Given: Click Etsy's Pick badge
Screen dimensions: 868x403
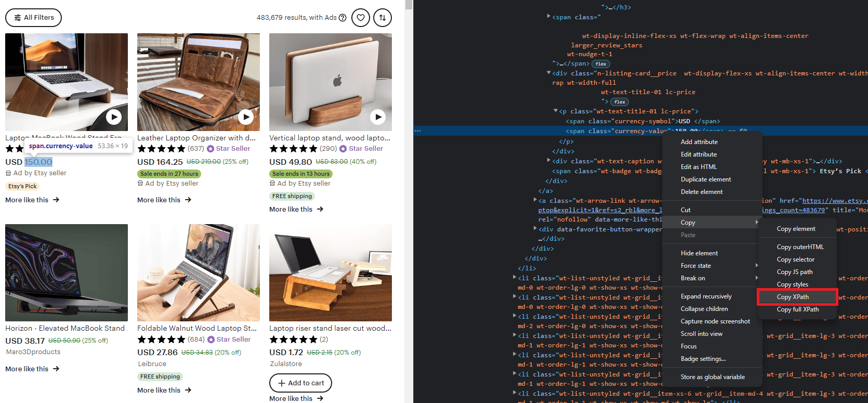Looking at the screenshot, I should 22,186.
